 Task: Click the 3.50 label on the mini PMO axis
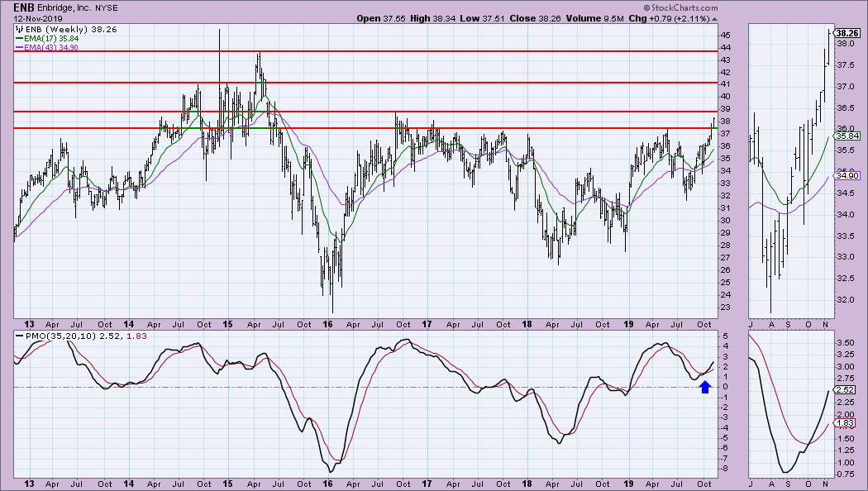coord(846,343)
